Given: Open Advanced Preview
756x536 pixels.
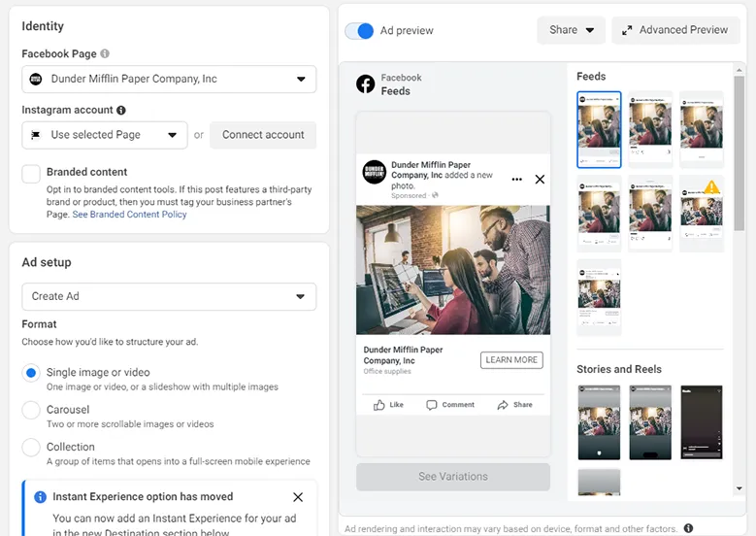Looking at the screenshot, I should [675, 30].
